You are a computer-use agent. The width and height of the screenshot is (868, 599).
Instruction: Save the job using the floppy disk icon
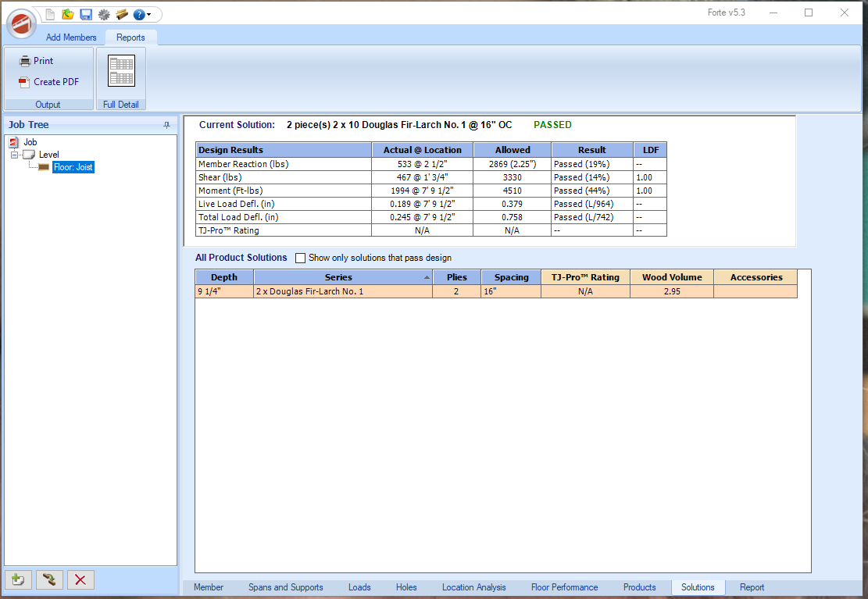click(x=86, y=14)
